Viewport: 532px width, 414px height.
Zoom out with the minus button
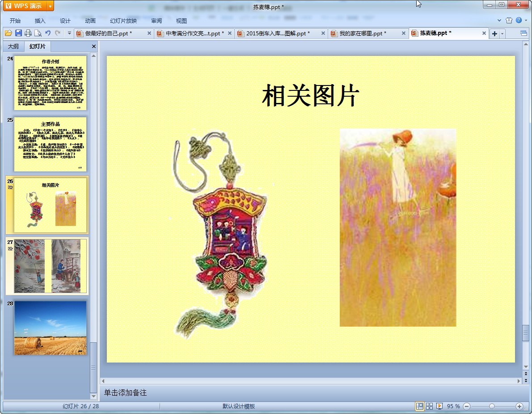(x=467, y=406)
